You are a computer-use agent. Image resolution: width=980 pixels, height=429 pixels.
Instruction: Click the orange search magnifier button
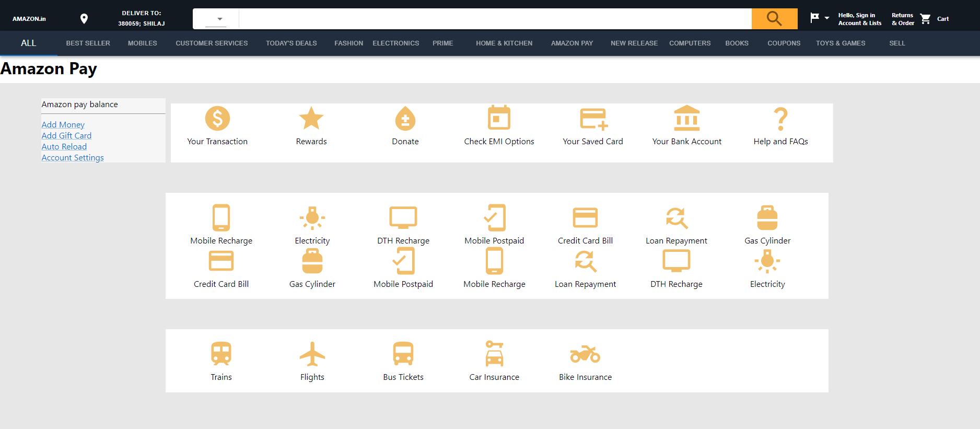click(774, 19)
